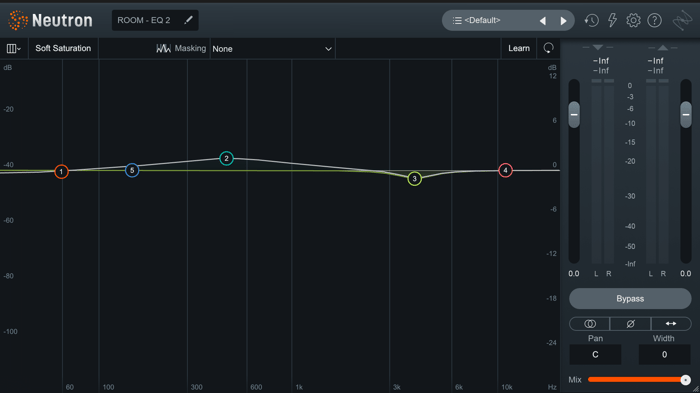The height and width of the screenshot is (393, 700).
Task: Open the preset list icon beside <Default>
Action: pos(457,21)
